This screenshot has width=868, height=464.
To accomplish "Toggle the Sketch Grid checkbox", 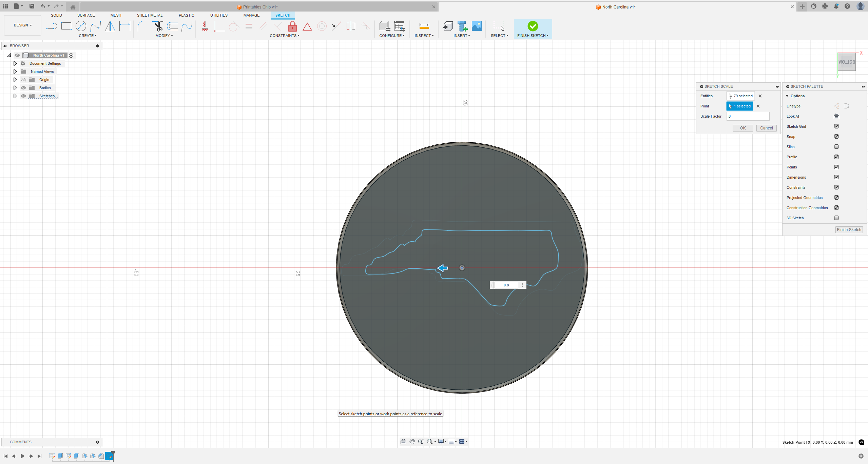I will 837,126.
